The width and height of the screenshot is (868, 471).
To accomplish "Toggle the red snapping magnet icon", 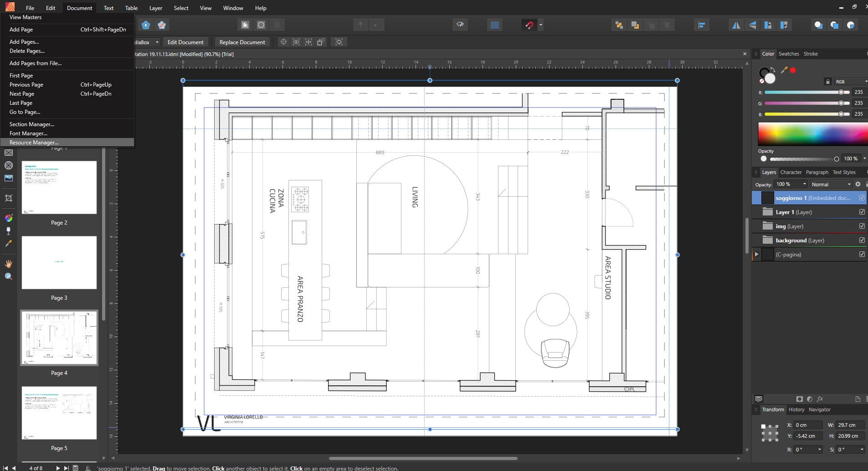I will [x=529, y=25].
